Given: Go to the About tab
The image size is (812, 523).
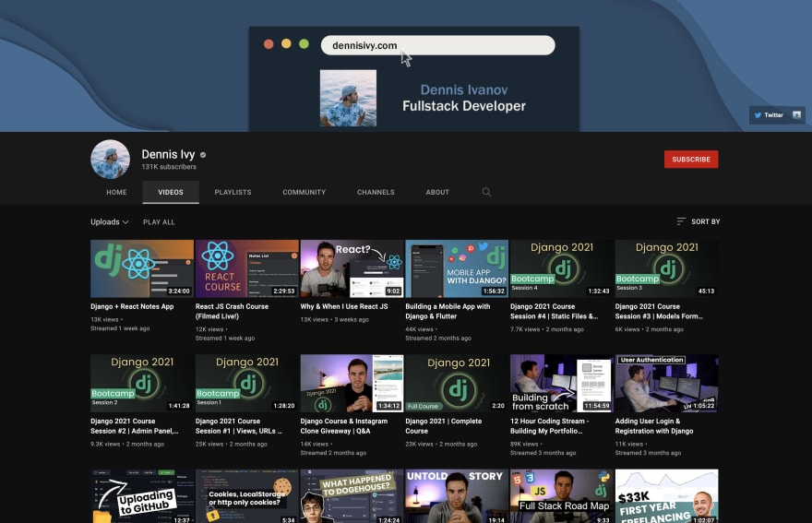Looking at the screenshot, I should 437,192.
